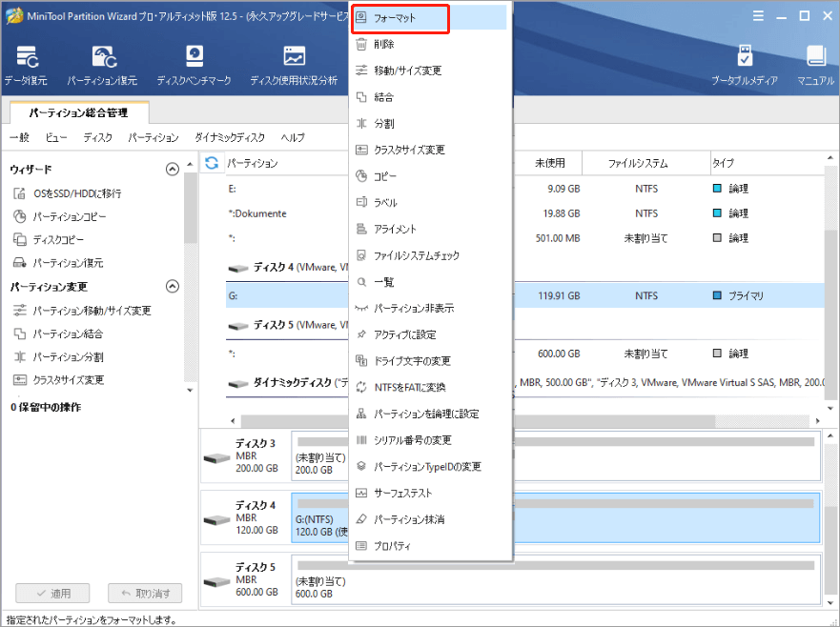
Task: Open Disk Usage Analyzer (ディスク使用状況分析)
Action: pos(294,66)
